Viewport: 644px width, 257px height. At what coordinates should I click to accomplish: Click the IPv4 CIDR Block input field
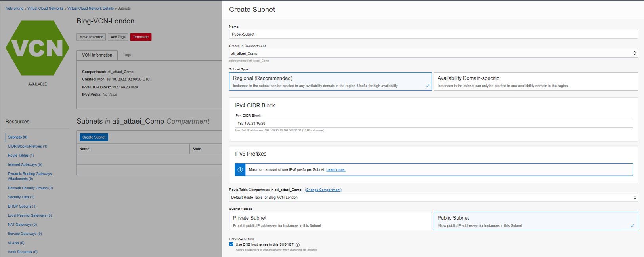click(x=433, y=123)
